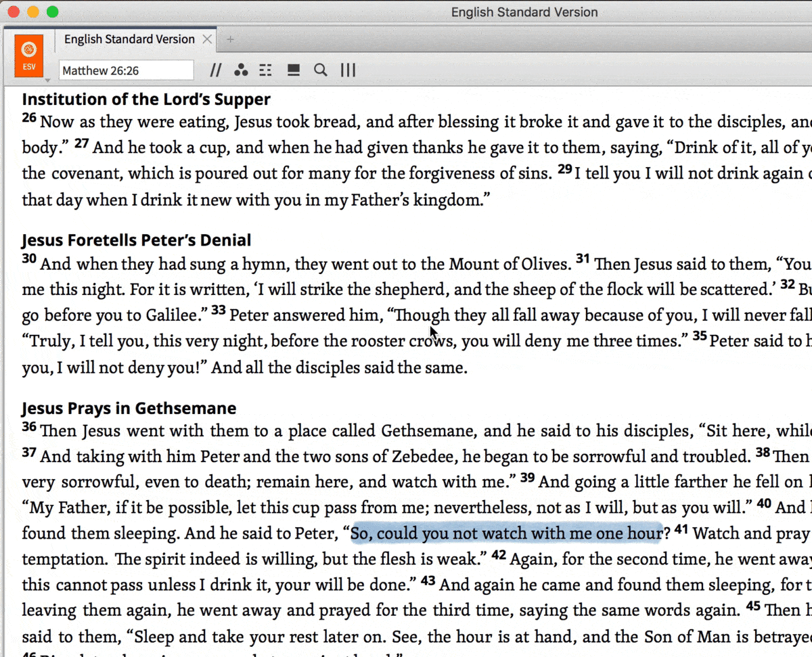This screenshot has height=657, width=812.
Task: Click verse number 29
Action: (566, 169)
